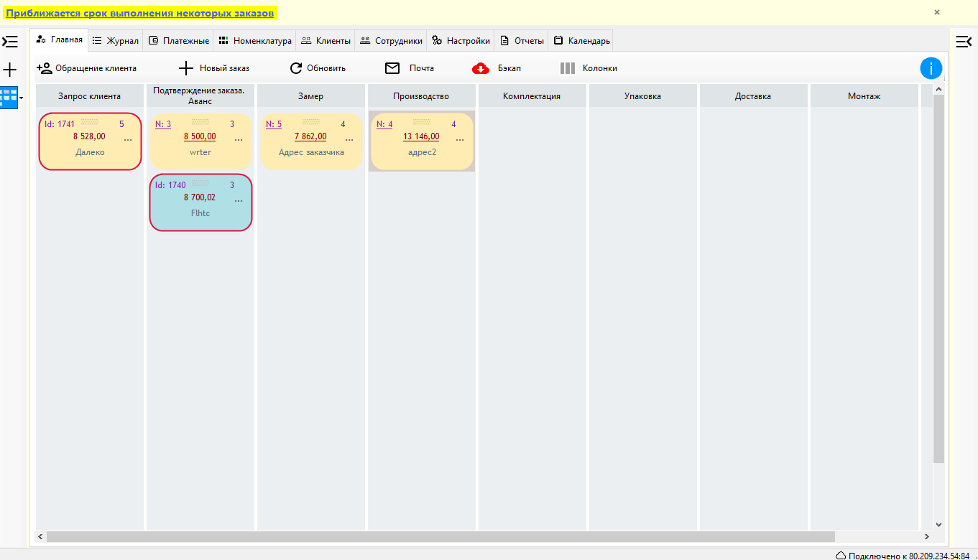Click the blue info circle icon
This screenshot has width=978, height=560.
(931, 68)
